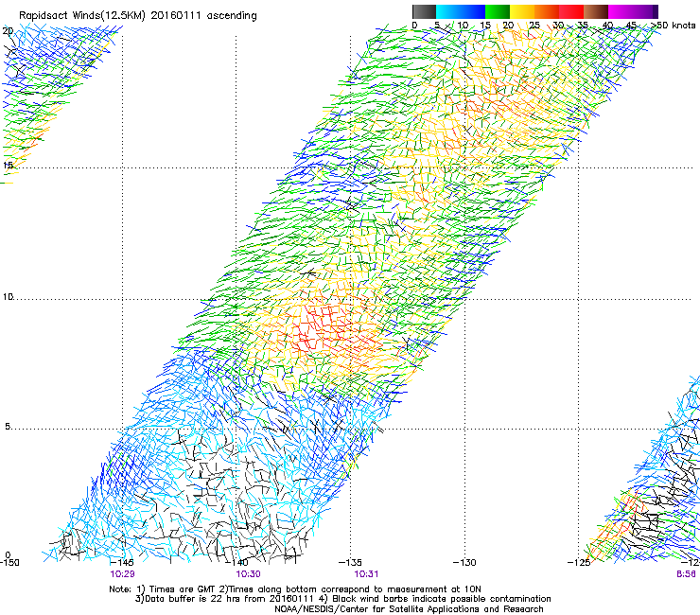Click the word 'ascending' in the title
The width and height of the screenshot is (700, 615).
[232, 16]
